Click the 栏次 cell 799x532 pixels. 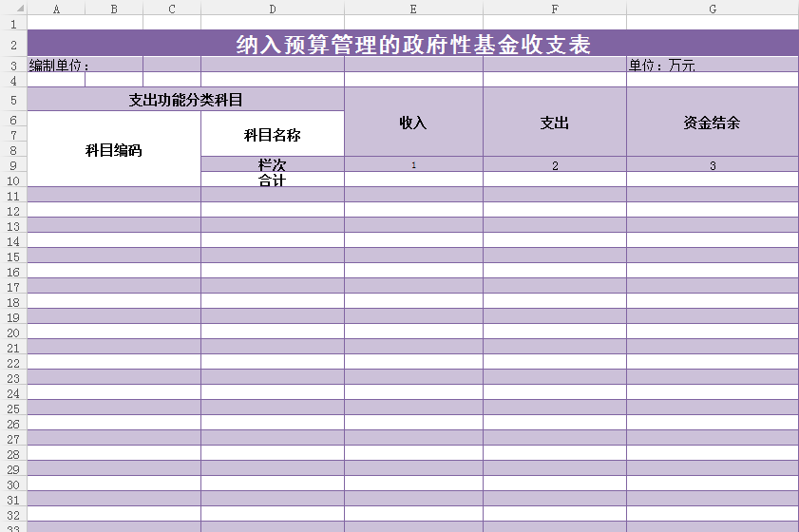(x=273, y=164)
